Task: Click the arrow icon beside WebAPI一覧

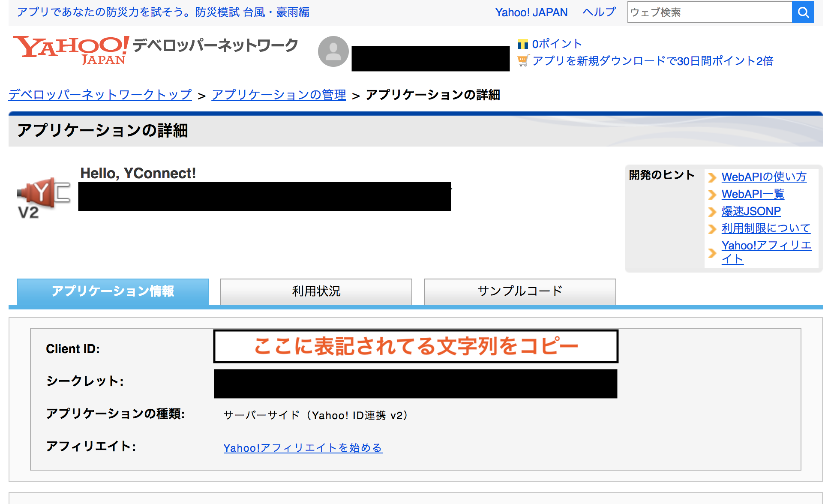Action: pos(712,195)
